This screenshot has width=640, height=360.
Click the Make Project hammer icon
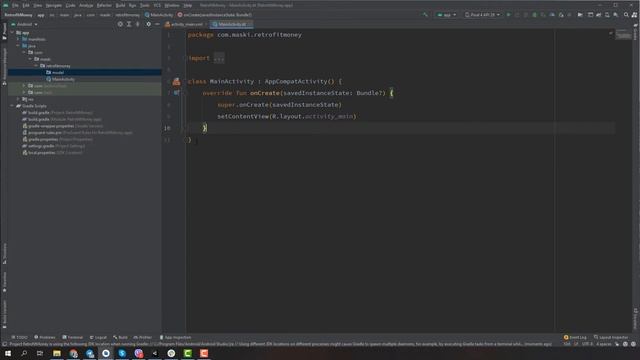tap(425, 15)
